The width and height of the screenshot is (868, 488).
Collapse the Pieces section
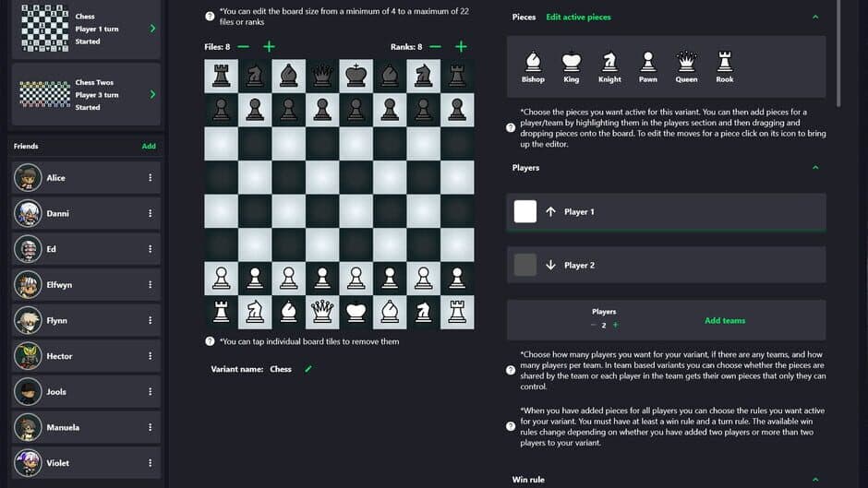[x=815, y=18]
